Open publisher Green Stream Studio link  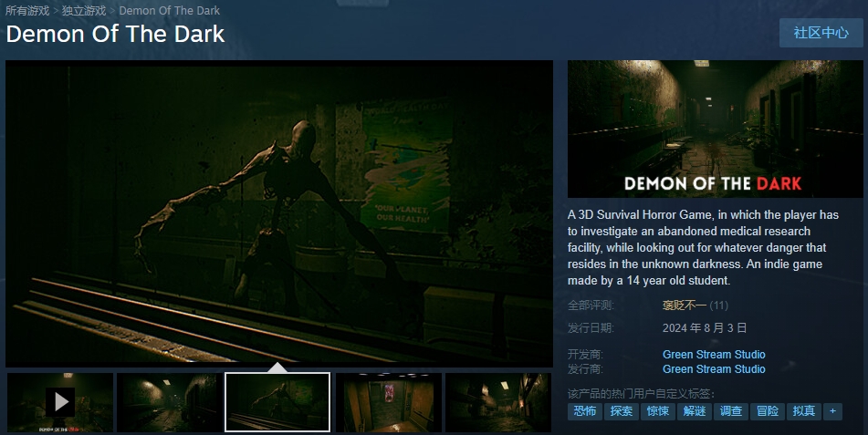click(714, 369)
